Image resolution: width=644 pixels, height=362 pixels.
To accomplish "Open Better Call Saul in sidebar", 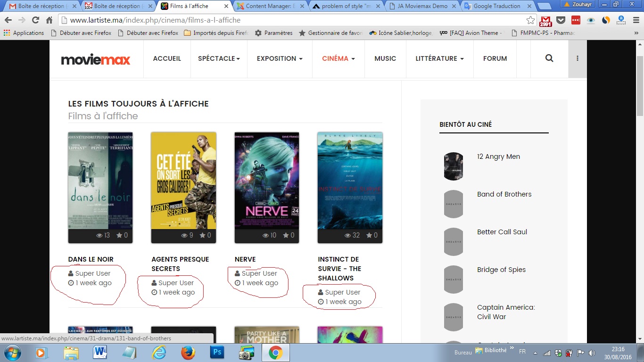I will tap(502, 232).
